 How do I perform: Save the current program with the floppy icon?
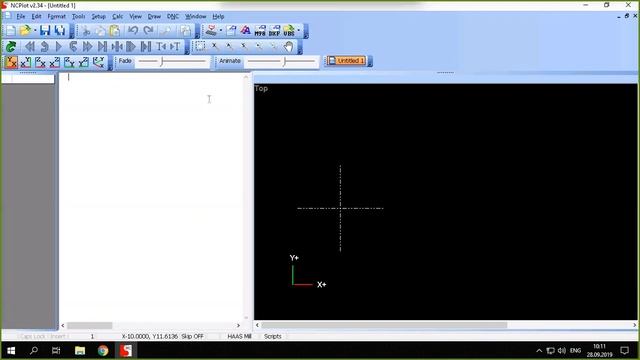(x=45, y=31)
